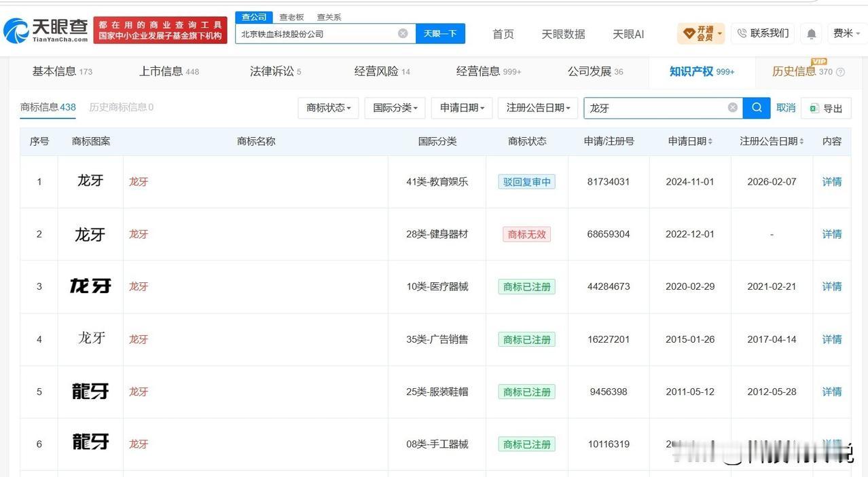Sort by 申请日期 column header
This screenshot has height=477, width=868.
(x=690, y=141)
